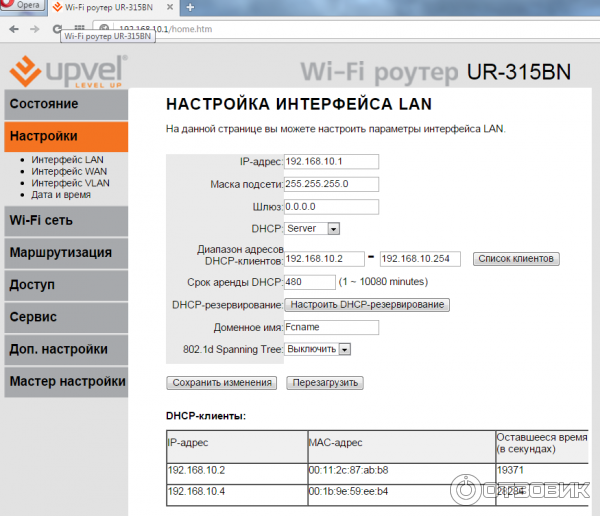Open the Настройки menu section

tap(66, 136)
